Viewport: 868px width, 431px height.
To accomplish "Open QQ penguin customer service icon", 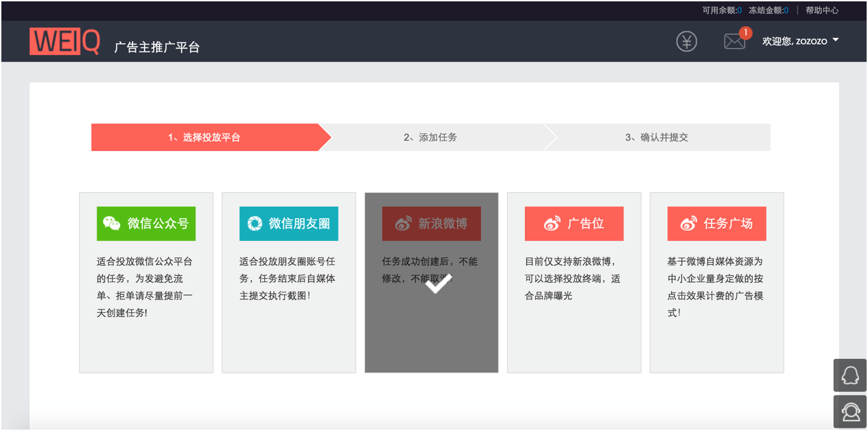I will [849, 375].
